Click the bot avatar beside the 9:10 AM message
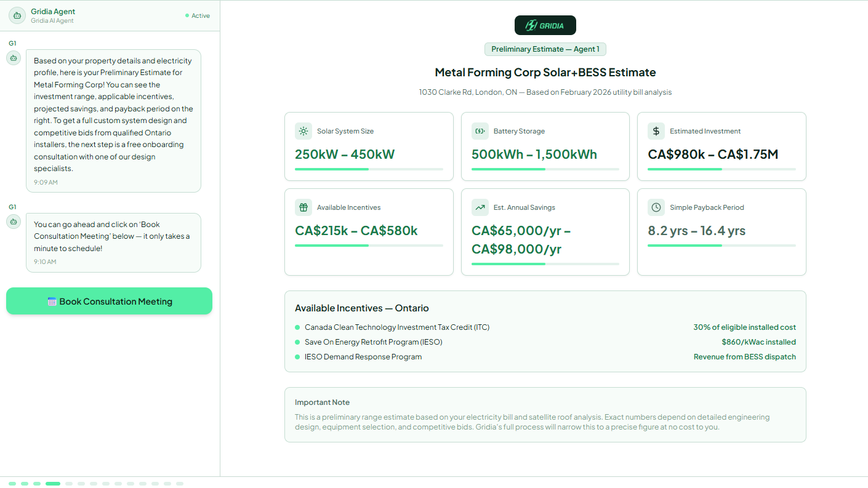 (14, 222)
